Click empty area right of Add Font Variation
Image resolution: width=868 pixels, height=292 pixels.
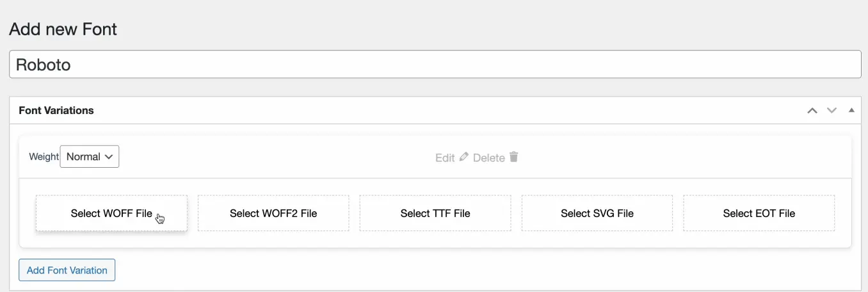coord(448,270)
